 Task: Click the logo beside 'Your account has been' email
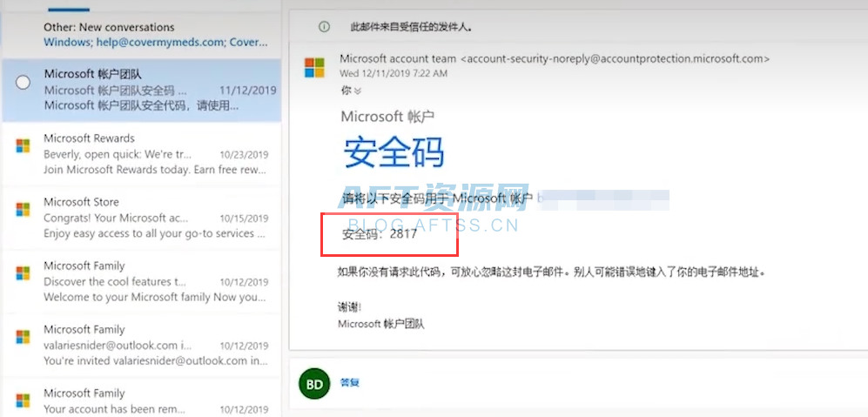(24, 400)
